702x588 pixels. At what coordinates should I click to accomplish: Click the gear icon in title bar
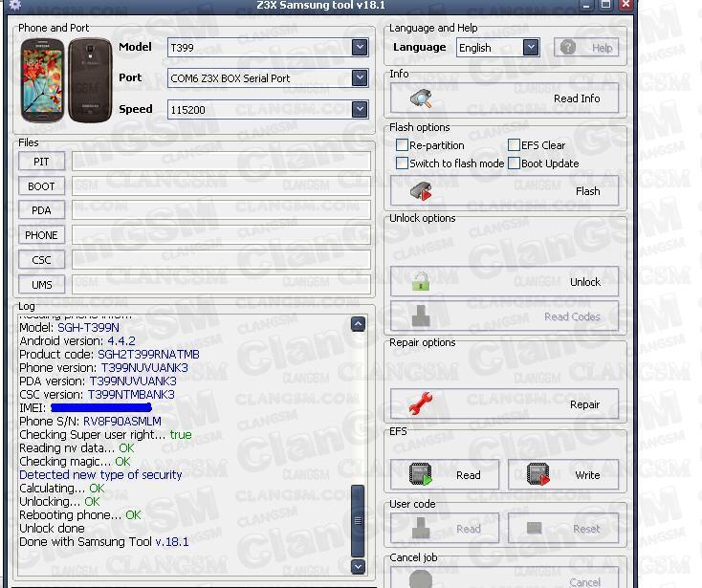click(x=14, y=5)
